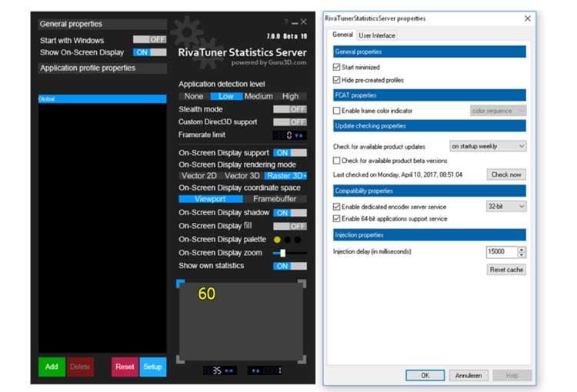Switch to the User Interface tab
577x392 pixels.
pyautogui.click(x=377, y=35)
